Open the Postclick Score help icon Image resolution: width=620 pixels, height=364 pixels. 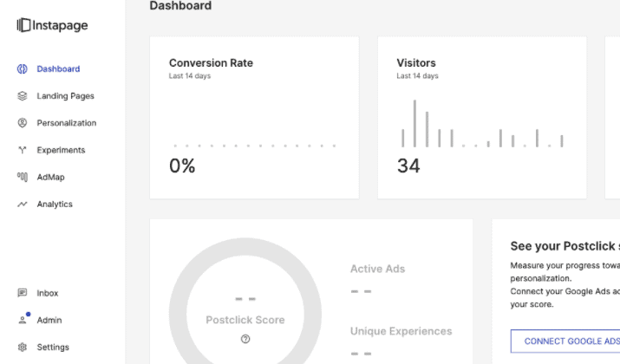click(x=245, y=339)
